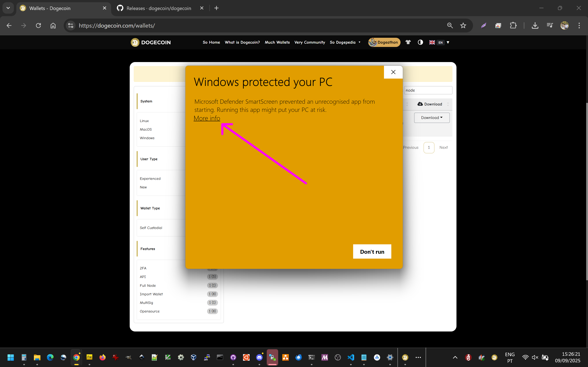Open the zoom magnifier icon in address bar
Screen dimensions: 588x367
(x=450, y=26)
